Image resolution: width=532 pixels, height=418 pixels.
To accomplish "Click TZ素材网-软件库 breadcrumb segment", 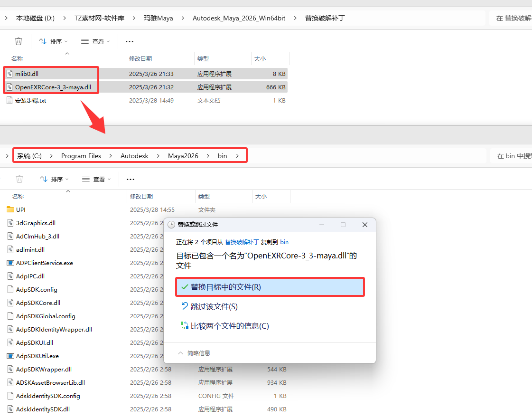I will 99,18.
